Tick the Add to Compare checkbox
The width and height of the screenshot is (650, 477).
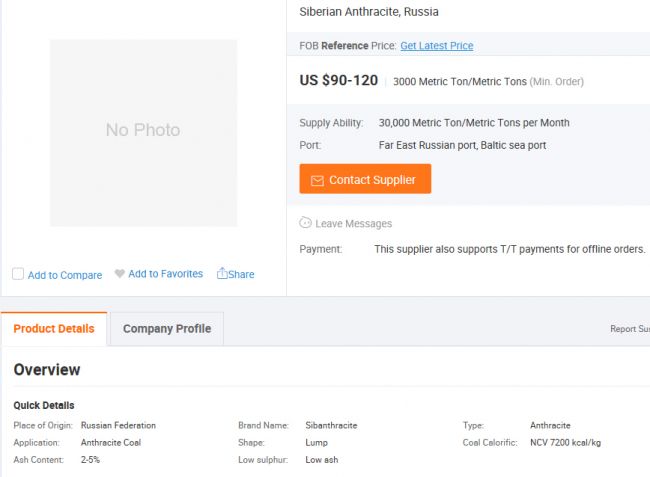[x=18, y=274]
